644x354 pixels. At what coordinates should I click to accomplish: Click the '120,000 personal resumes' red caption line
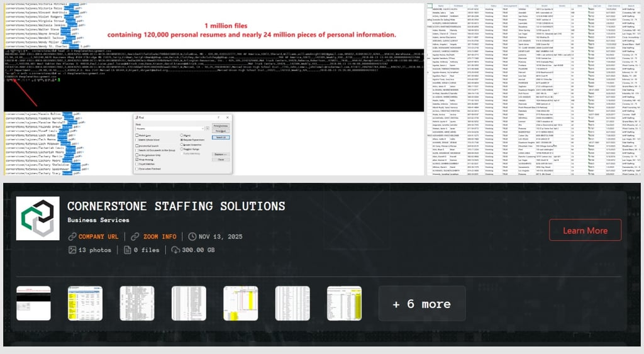(x=252, y=35)
